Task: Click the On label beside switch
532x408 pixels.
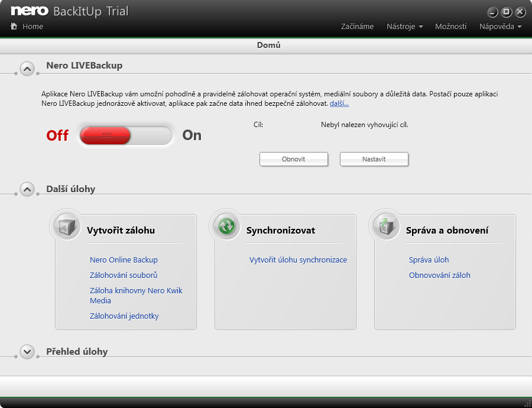Action: coord(192,135)
